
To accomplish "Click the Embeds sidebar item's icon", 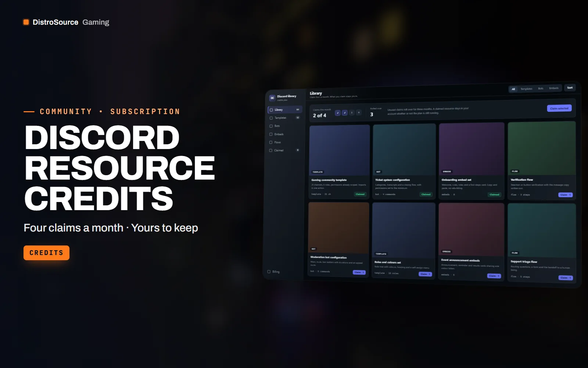I will 271,134.
